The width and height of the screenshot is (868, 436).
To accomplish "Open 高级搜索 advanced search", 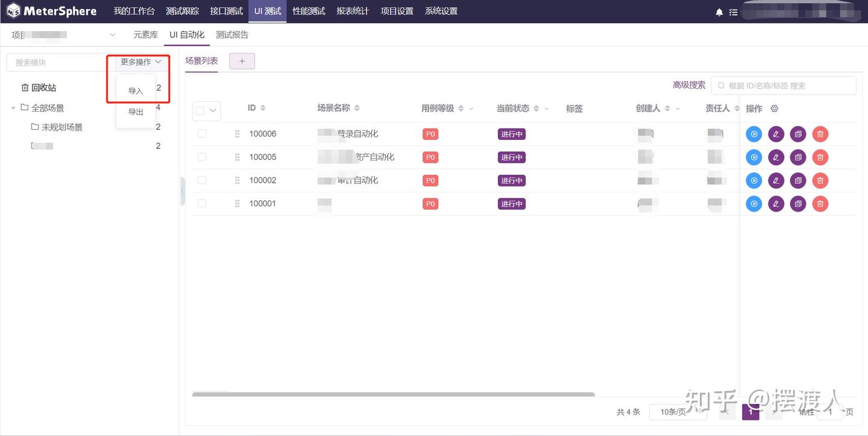I will (x=689, y=85).
